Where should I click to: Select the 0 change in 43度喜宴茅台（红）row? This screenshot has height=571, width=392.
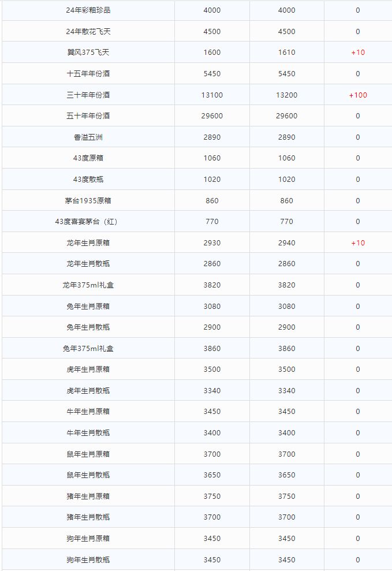tap(358, 221)
